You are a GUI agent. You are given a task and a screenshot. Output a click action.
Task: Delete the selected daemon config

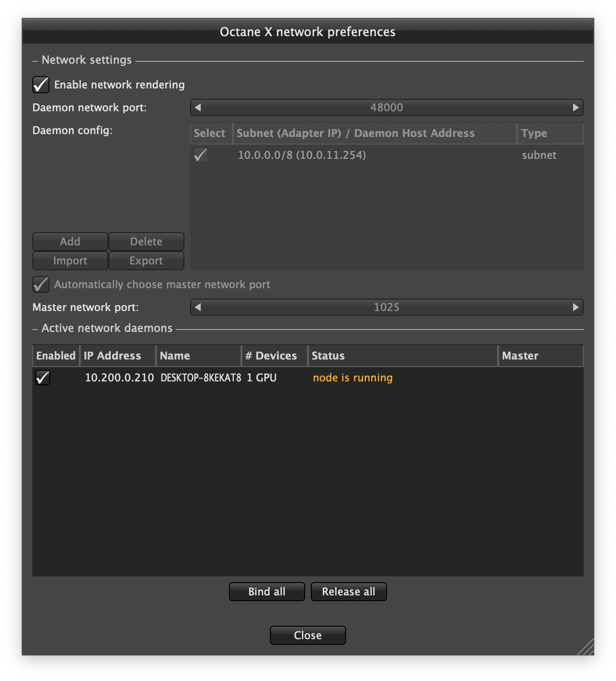(x=146, y=242)
